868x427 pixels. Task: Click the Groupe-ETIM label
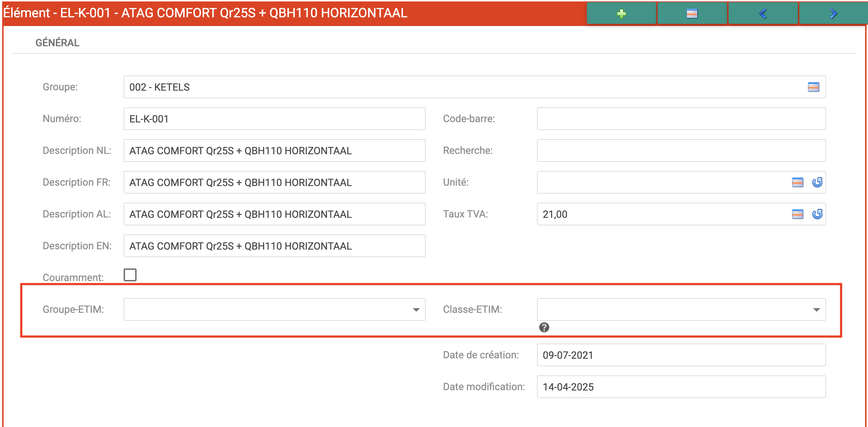click(x=73, y=309)
